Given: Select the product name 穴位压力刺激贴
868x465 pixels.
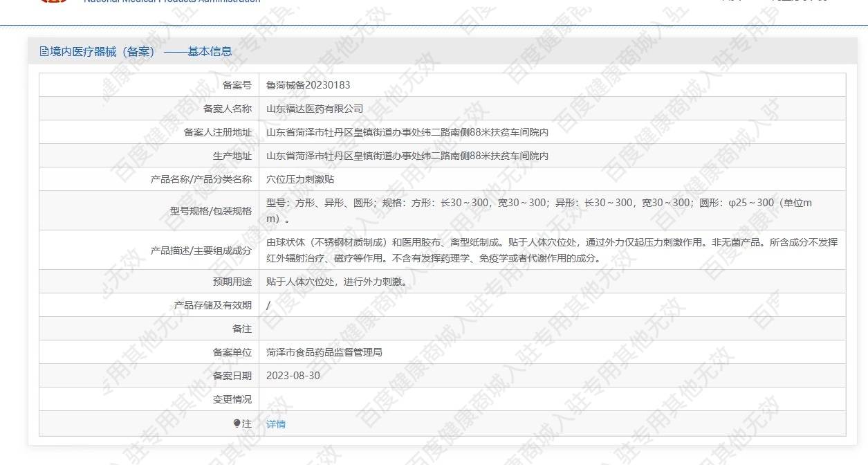Looking at the screenshot, I should (x=300, y=179).
